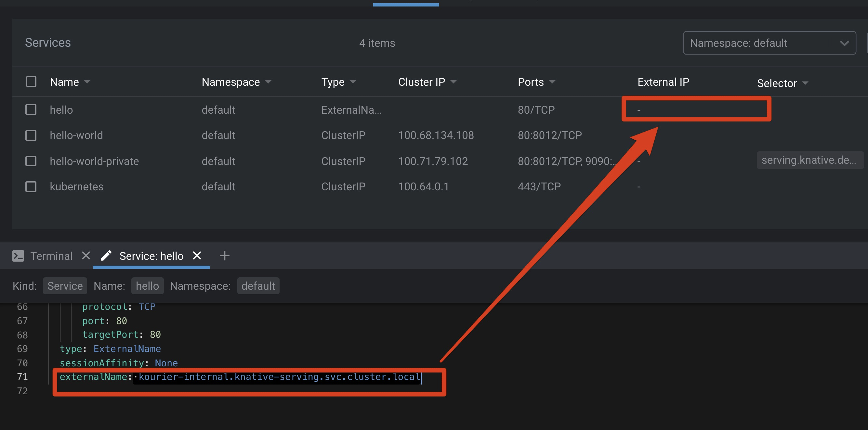Click the pencil edit icon on Service tab
This screenshot has height=430, width=868.
106,256
